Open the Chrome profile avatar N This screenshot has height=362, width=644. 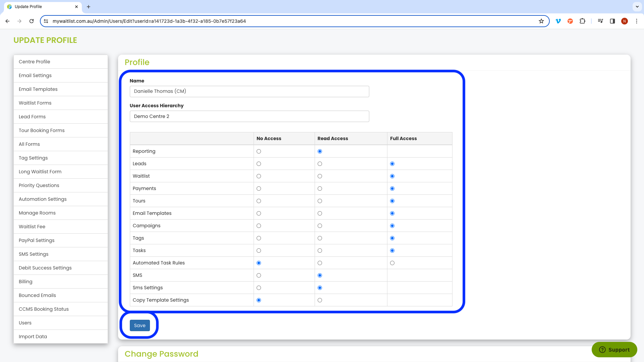point(625,21)
